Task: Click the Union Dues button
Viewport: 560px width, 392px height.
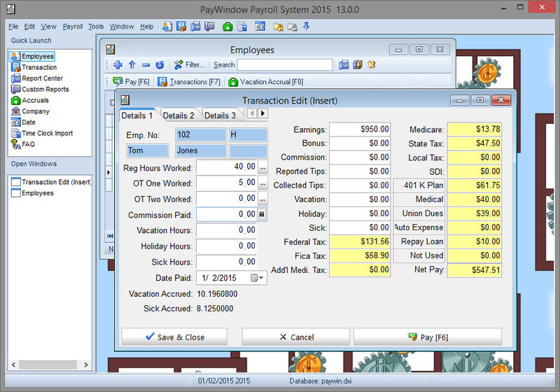Action: (x=419, y=213)
